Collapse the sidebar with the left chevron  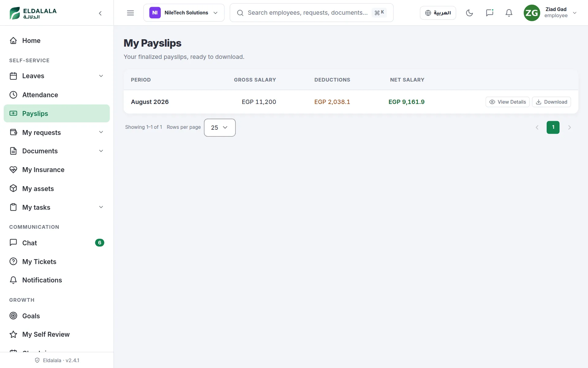(100, 13)
